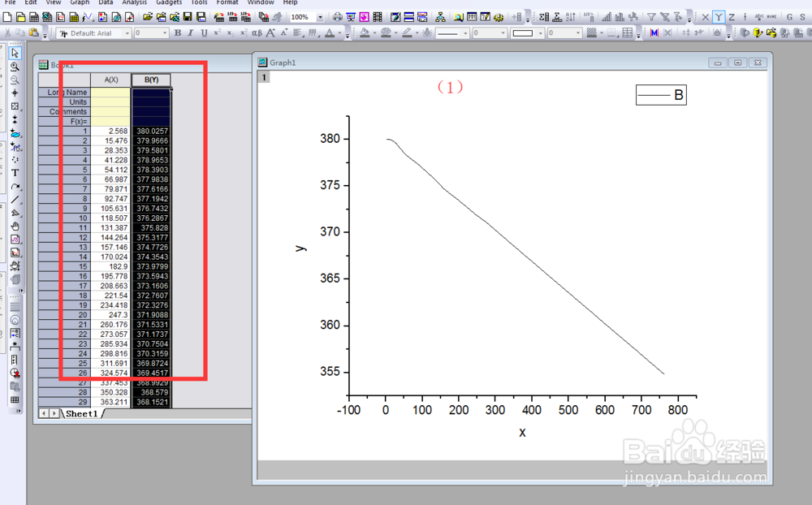Click the Increase font size icon
This screenshot has height=505, width=812.
click(270, 33)
